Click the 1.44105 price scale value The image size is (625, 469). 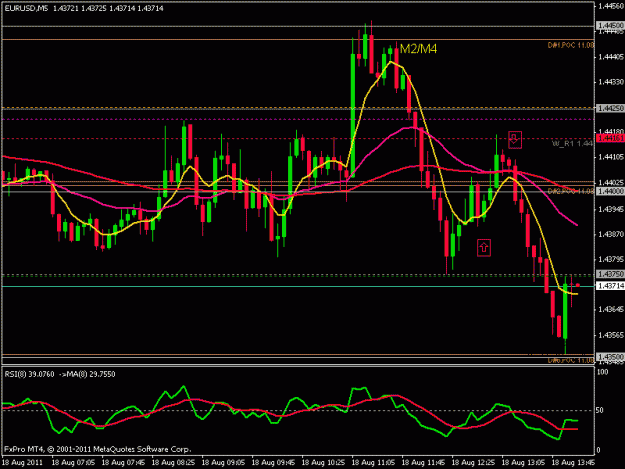pyautogui.click(x=611, y=157)
